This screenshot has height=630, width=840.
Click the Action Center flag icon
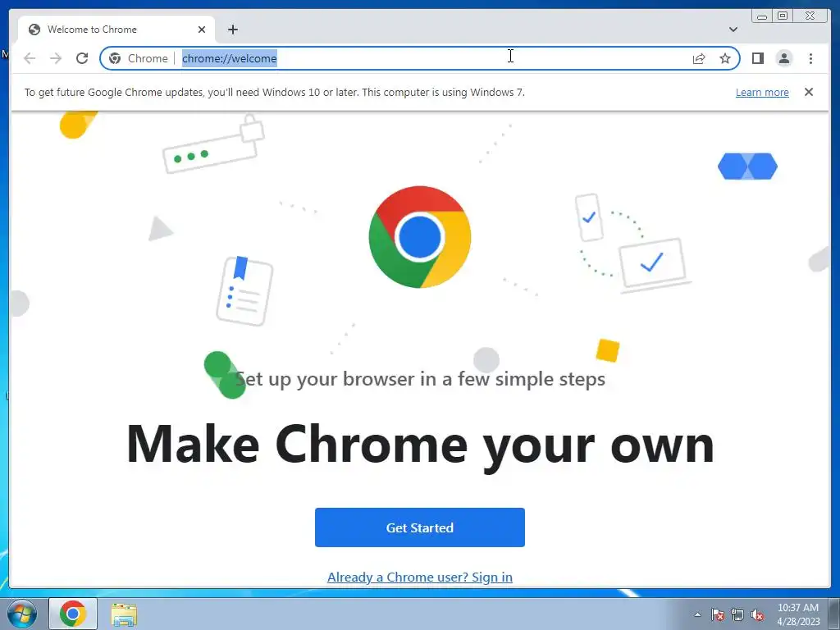tap(717, 614)
